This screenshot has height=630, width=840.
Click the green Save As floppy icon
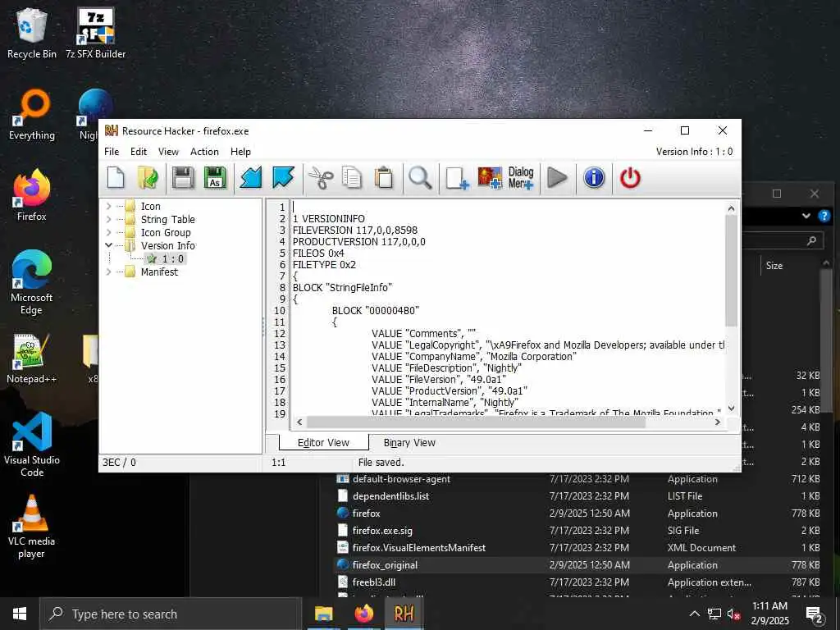click(215, 178)
